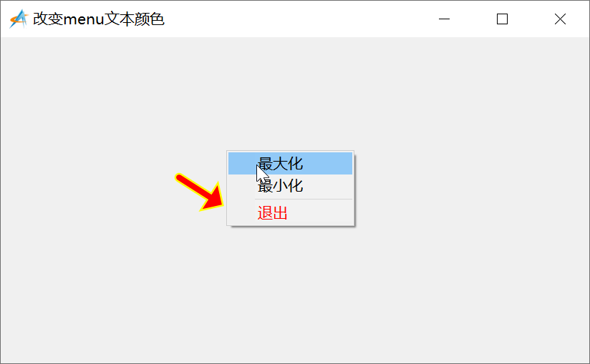The image size is (590, 364).
Task: Select the highlighted 最大化 menu entry
Action: coord(290,163)
